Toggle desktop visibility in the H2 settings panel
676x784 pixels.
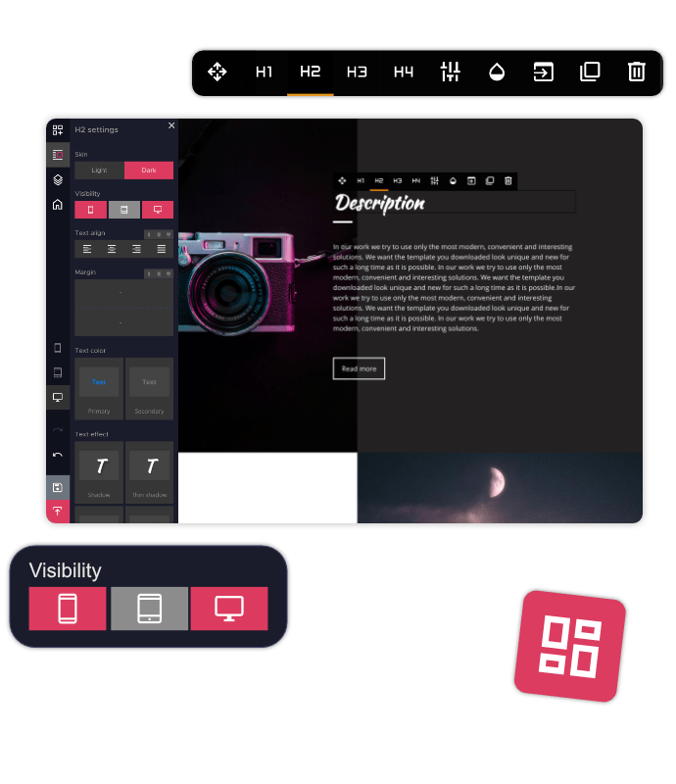click(157, 210)
